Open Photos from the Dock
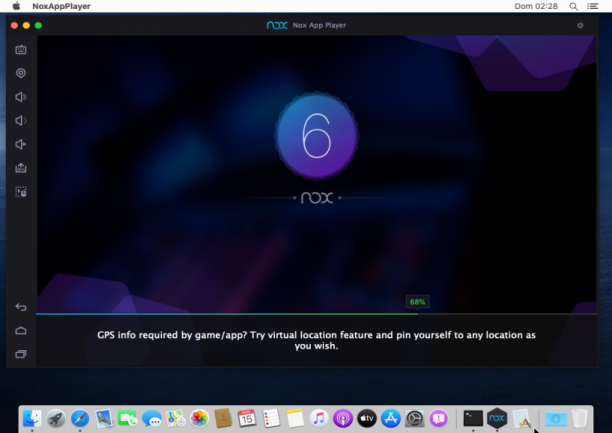 click(x=199, y=419)
